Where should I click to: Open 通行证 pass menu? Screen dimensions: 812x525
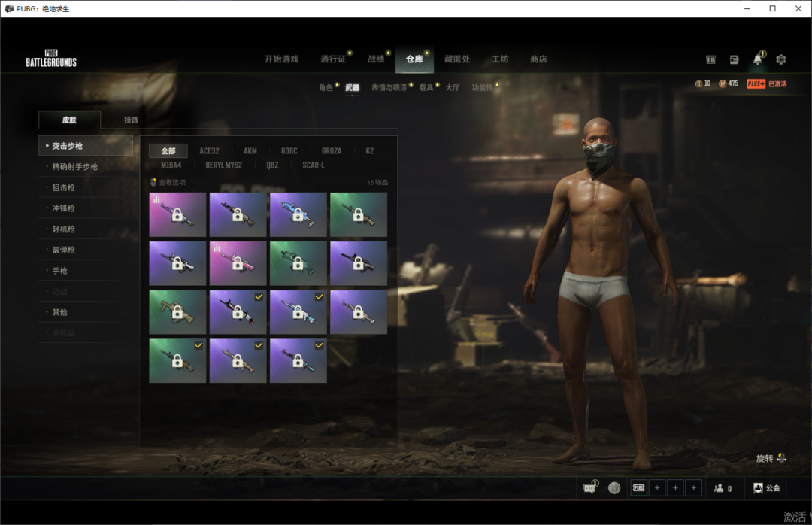(x=333, y=59)
